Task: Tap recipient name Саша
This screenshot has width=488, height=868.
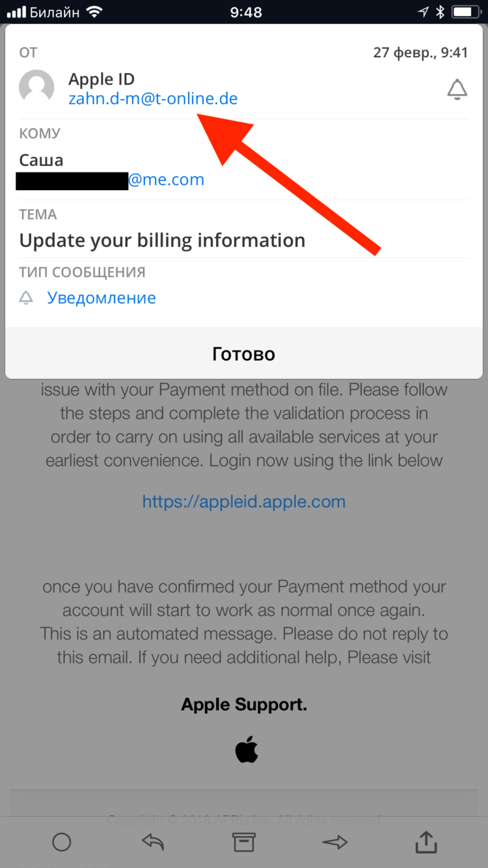Action: pos(41,160)
